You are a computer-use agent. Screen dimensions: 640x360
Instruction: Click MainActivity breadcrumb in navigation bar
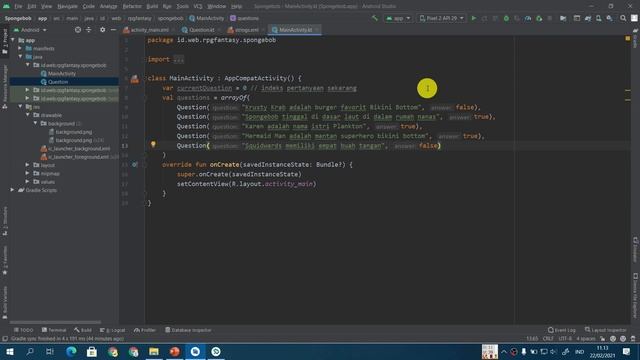[x=207, y=18]
